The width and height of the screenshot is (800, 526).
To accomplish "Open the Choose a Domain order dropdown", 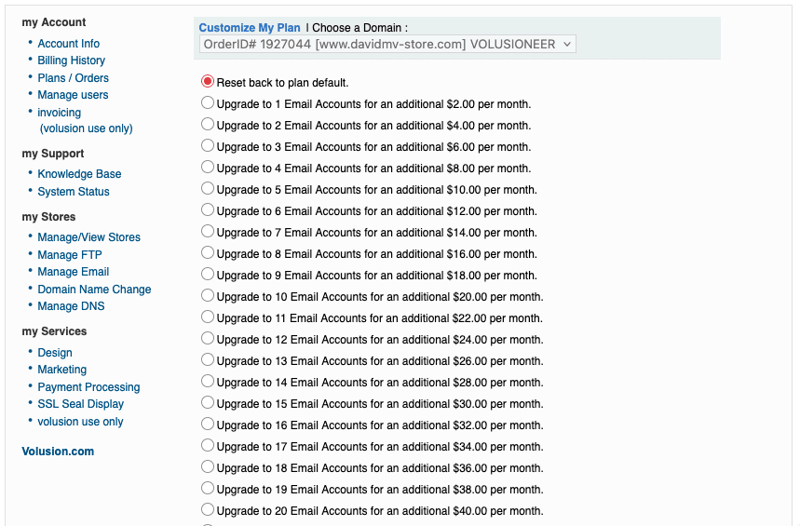I will [x=387, y=45].
